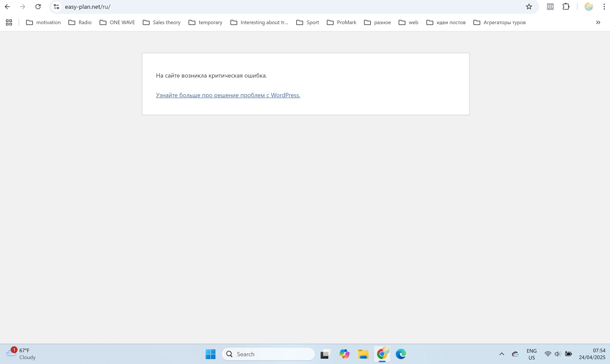
Task: Reload the easy-plan.net page
Action: 38,7
